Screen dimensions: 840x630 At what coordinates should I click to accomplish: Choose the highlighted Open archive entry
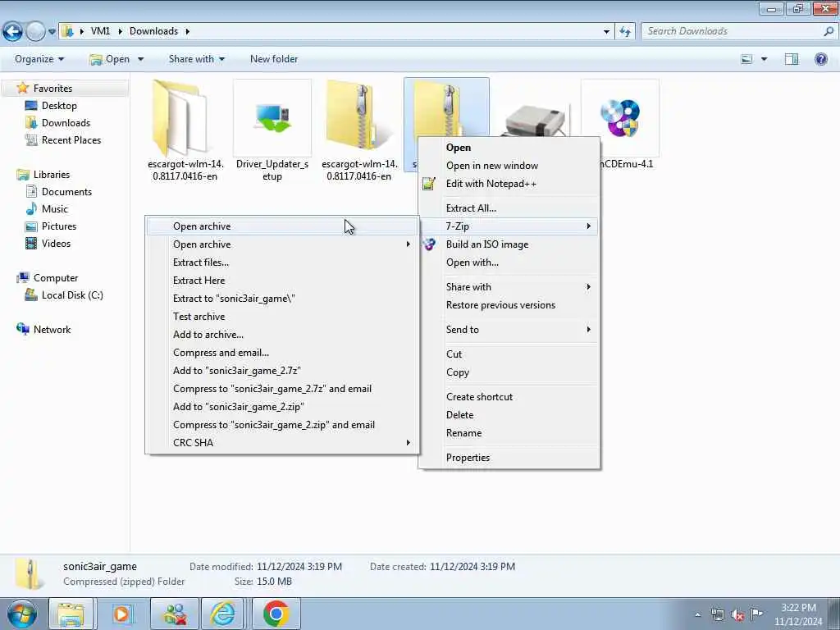(x=282, y=226)
